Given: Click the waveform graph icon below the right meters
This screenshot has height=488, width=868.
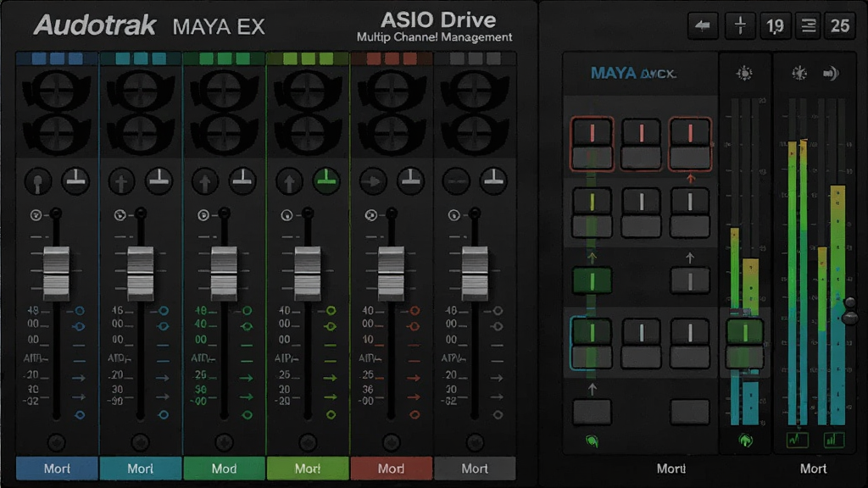Looking at the screenshot, I should 797,440.
